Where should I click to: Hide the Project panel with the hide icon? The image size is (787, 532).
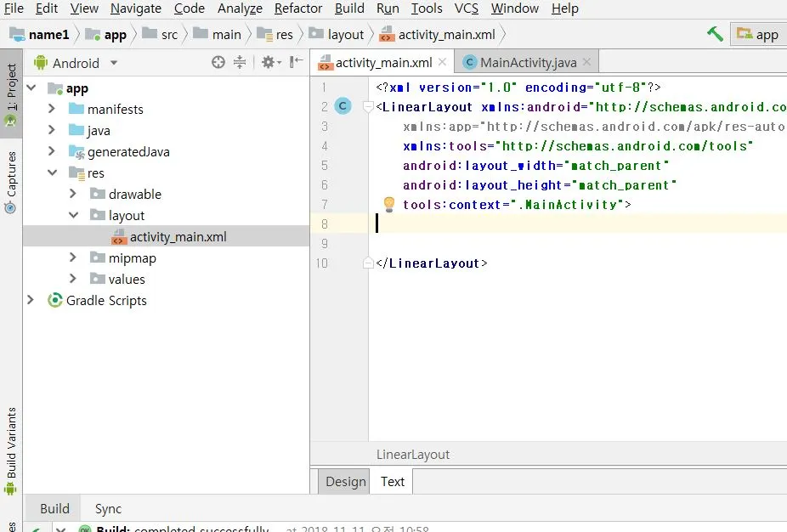(296, 62)
